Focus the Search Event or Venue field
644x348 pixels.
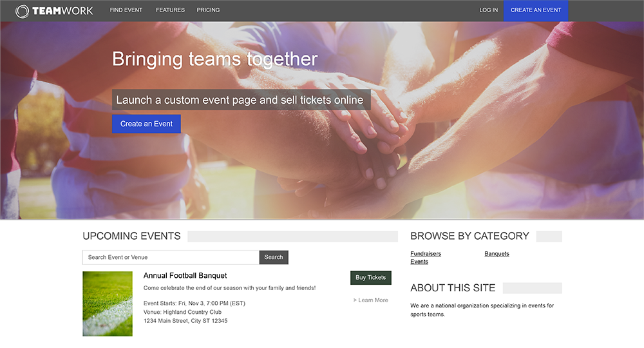click(x=171, y=257)
